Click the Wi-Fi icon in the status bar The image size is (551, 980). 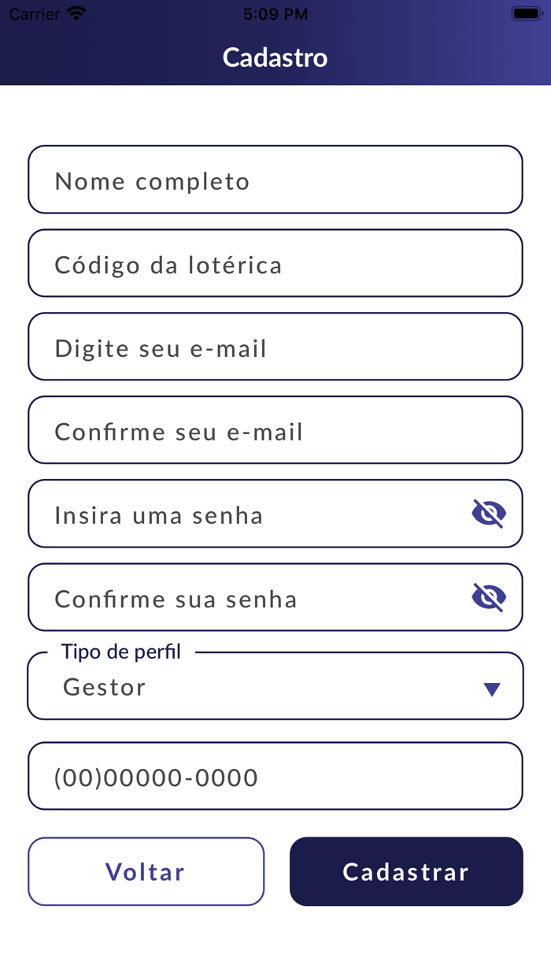(x=76, y=13)
